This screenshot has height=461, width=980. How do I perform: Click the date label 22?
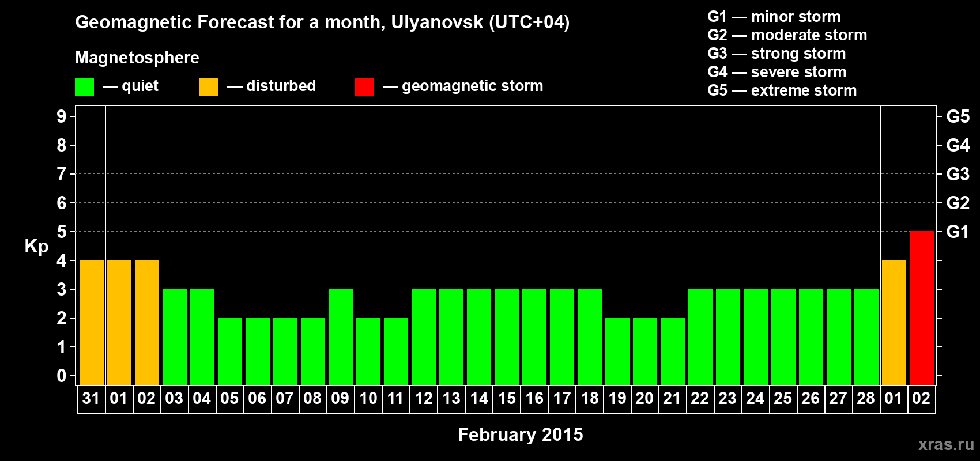(x=700, y=398)
